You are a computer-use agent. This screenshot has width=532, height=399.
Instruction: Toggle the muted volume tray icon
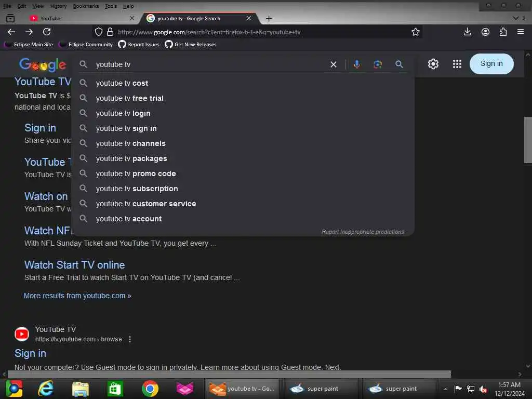[x=483, y=389]
